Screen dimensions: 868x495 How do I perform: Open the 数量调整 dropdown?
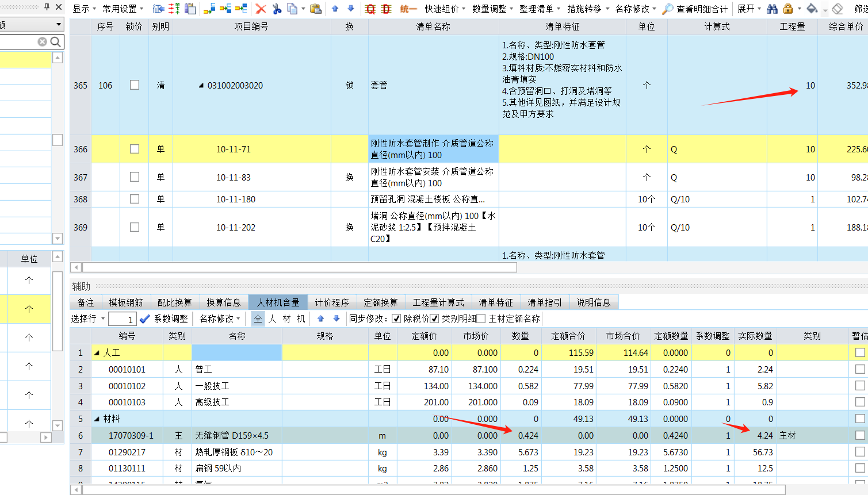coord(493,9)
